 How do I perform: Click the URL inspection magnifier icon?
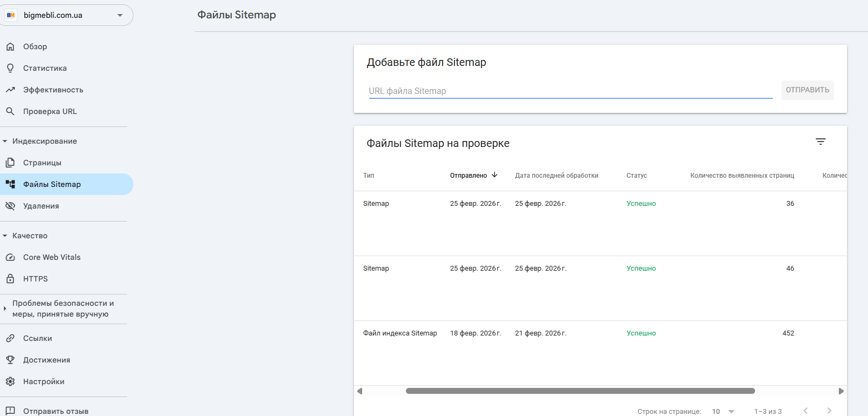click(x=10, y=111)
